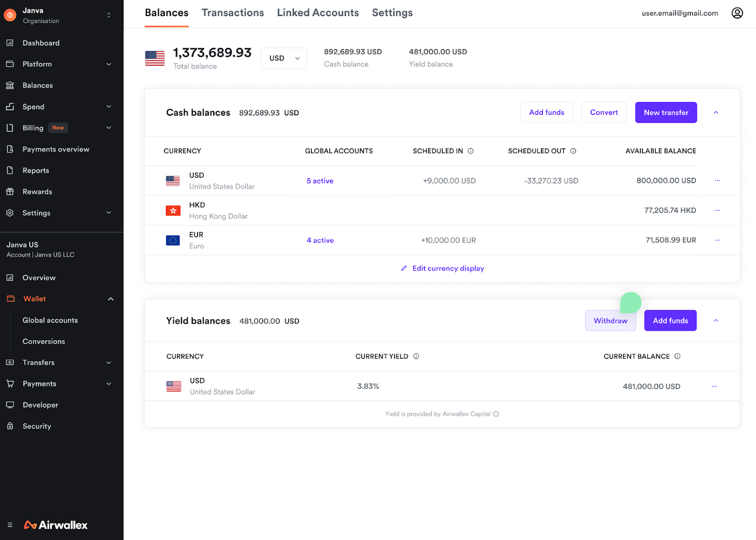Click the Transfers sidebar icon
This screenshot has width=756, height=540.
pos(10,362)
